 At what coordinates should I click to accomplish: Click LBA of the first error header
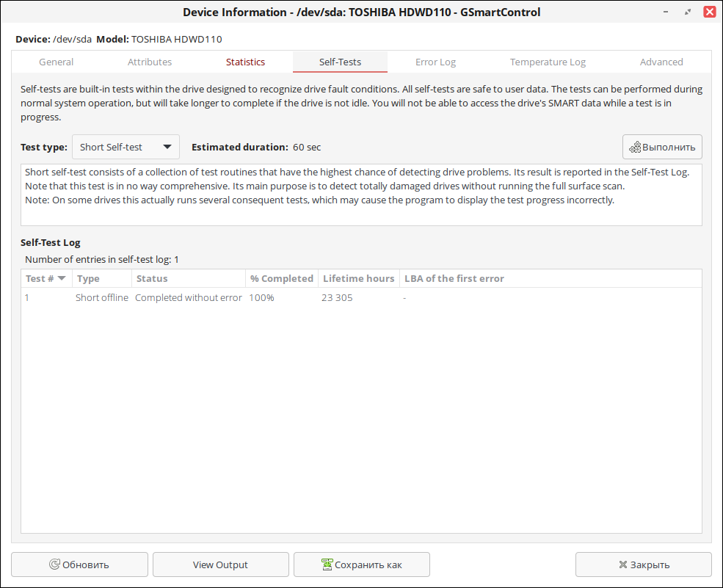pyautogui.click(x=454, y=279)
